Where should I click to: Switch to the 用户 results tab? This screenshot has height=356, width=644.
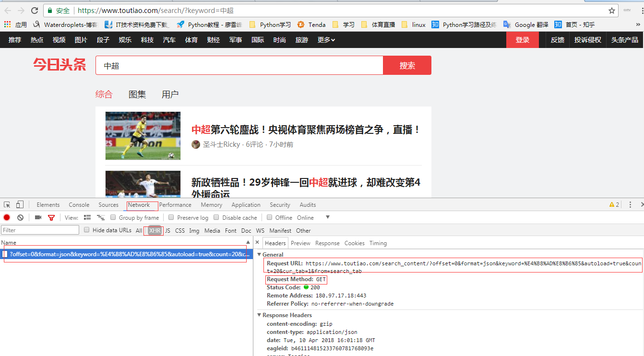click(x=170, y=95)
